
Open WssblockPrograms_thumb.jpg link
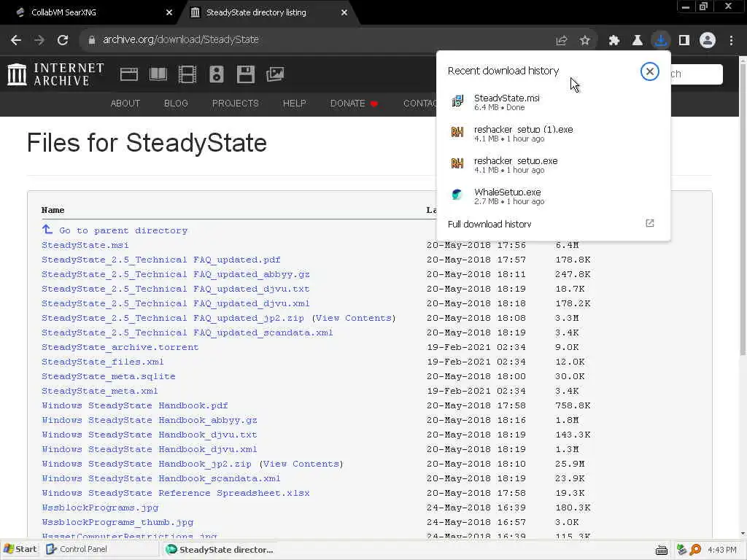[x=117, y=522]
